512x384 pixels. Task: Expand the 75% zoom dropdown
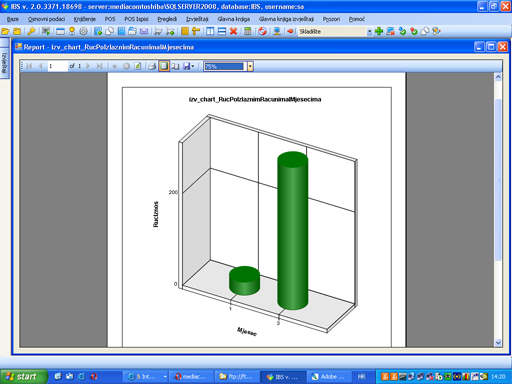[x=250, y=66]
